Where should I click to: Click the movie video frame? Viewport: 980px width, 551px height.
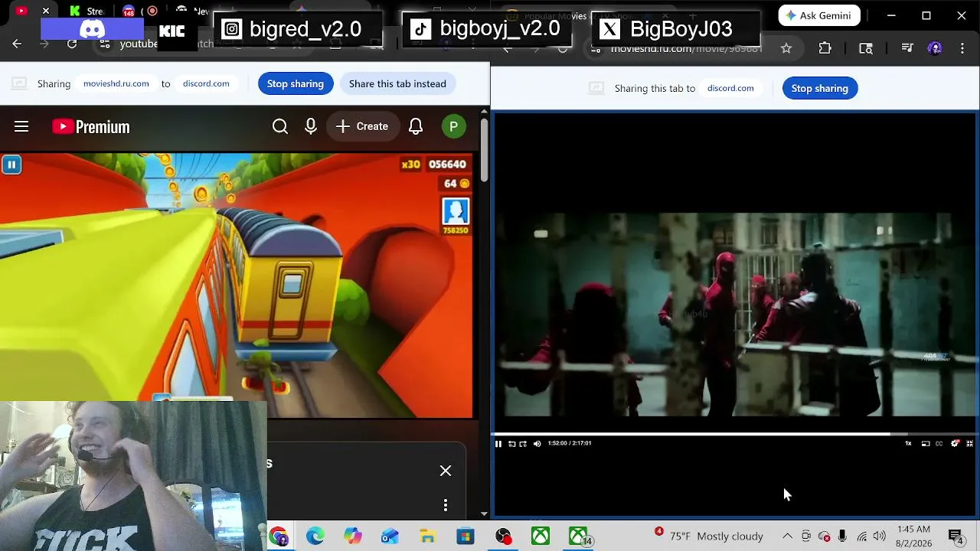coord(735,314)
